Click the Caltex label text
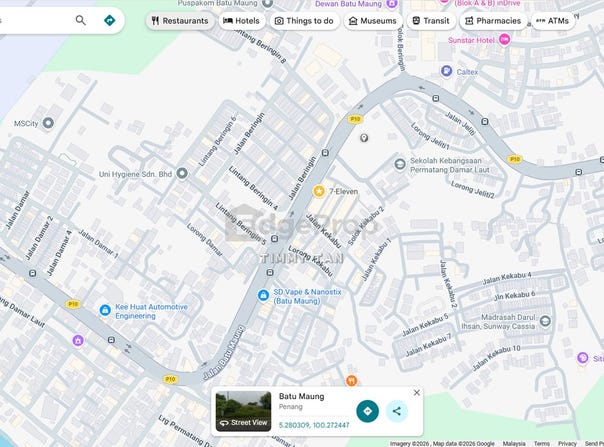604x447 pixels. (467, 72)
